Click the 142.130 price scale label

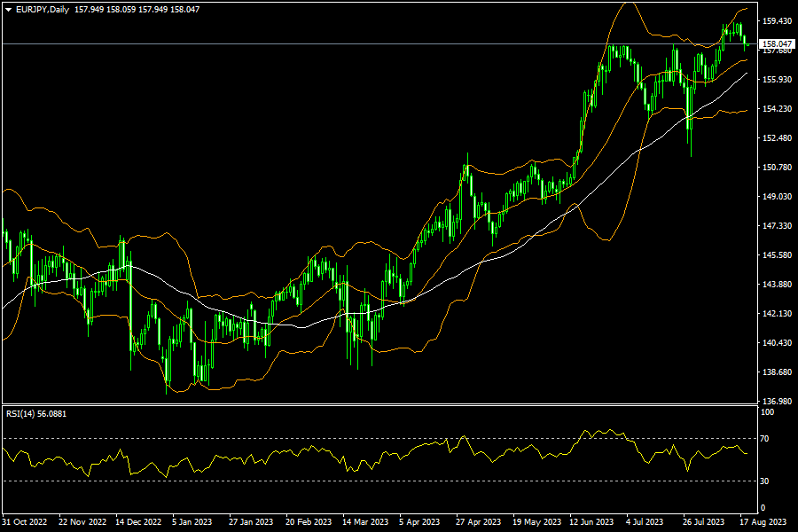(x=777, y=314)
